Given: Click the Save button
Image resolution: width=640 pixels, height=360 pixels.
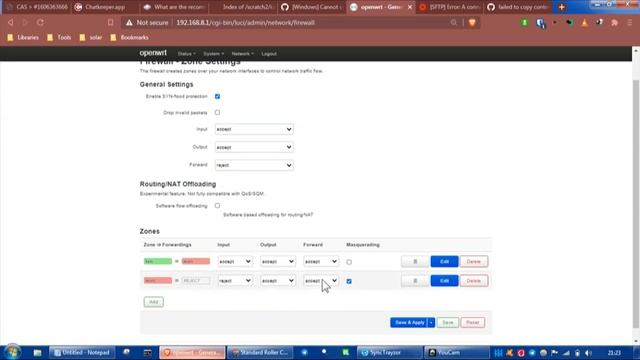Looking at the screenshot, I should [x=448, y=322].
